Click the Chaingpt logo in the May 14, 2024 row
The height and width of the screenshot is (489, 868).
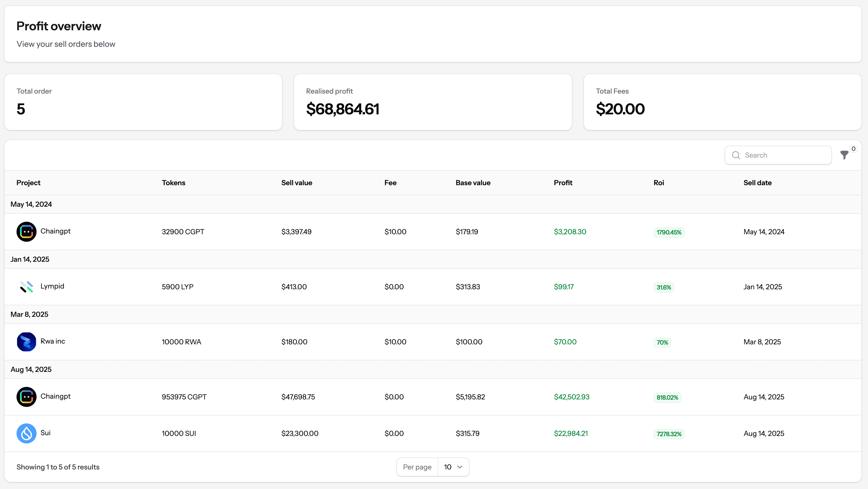click(x=26, y=231)
